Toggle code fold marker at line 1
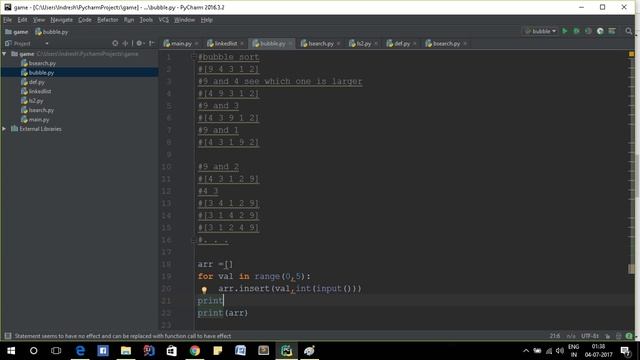The height and width of the screenshot is (360, 640). pos(194,57)
